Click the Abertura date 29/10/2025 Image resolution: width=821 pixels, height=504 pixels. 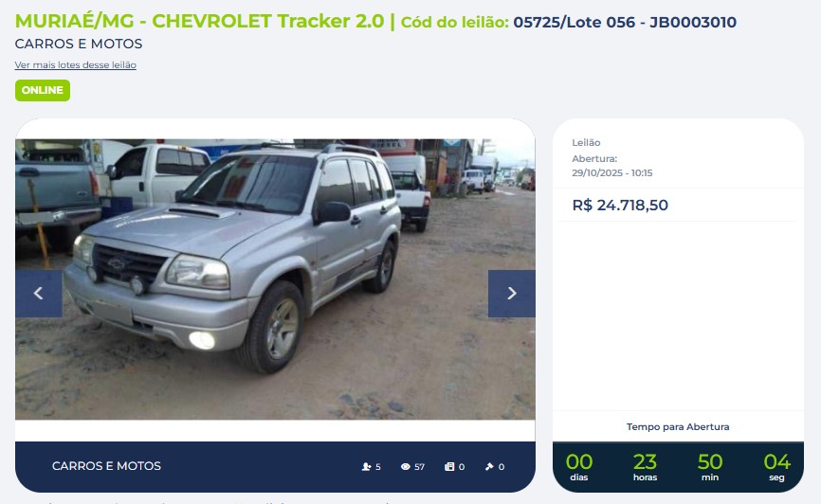[612, 172]
